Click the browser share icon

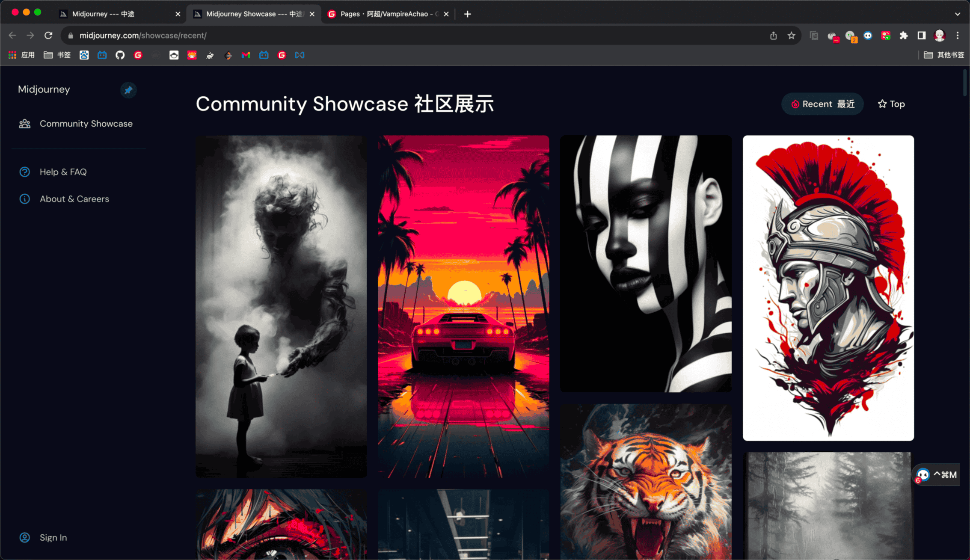[773, 36]
